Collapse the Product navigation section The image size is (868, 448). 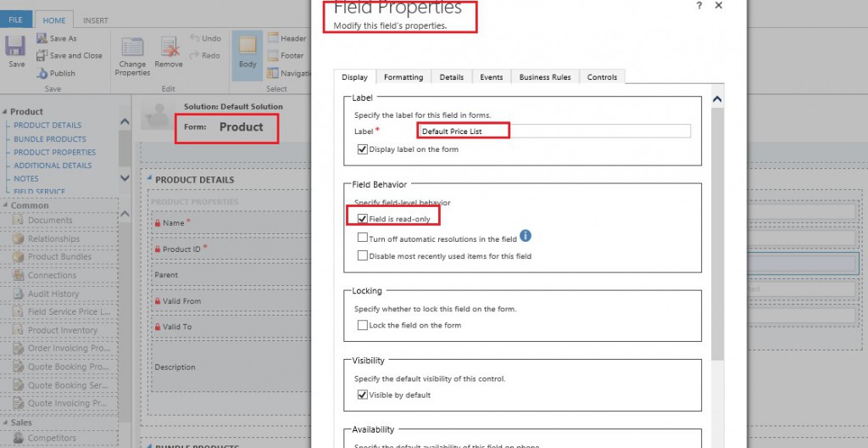coord(5,111)
